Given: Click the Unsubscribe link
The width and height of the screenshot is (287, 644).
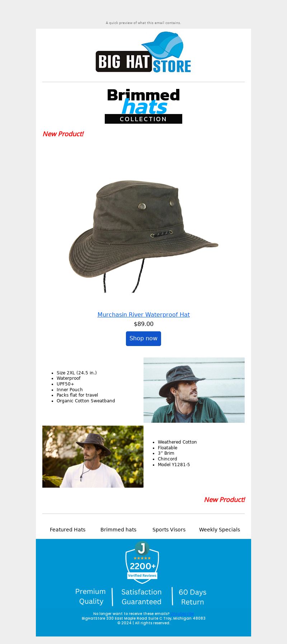Looking at the screenshot, I should (x=182, y=614).
